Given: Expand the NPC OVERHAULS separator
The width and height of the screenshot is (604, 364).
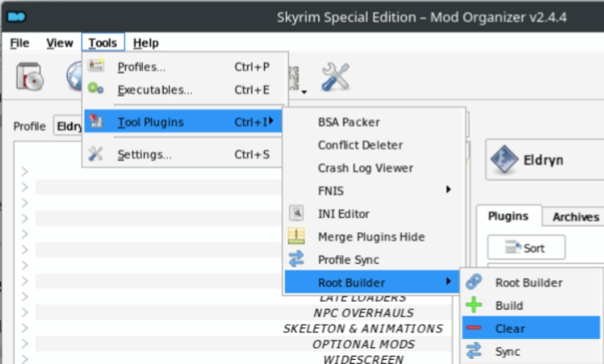Looking at the screenshot, I should pos(25,312).
